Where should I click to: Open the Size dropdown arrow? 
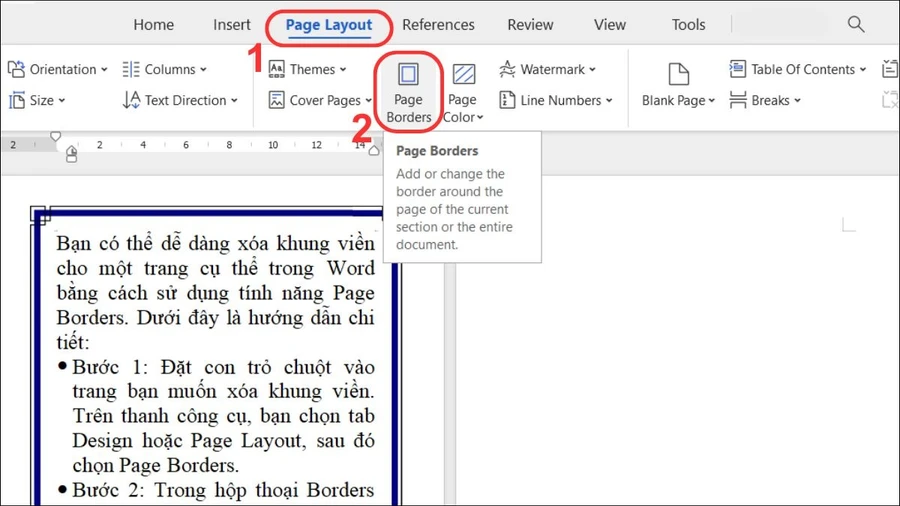click(x=61, y=100)
